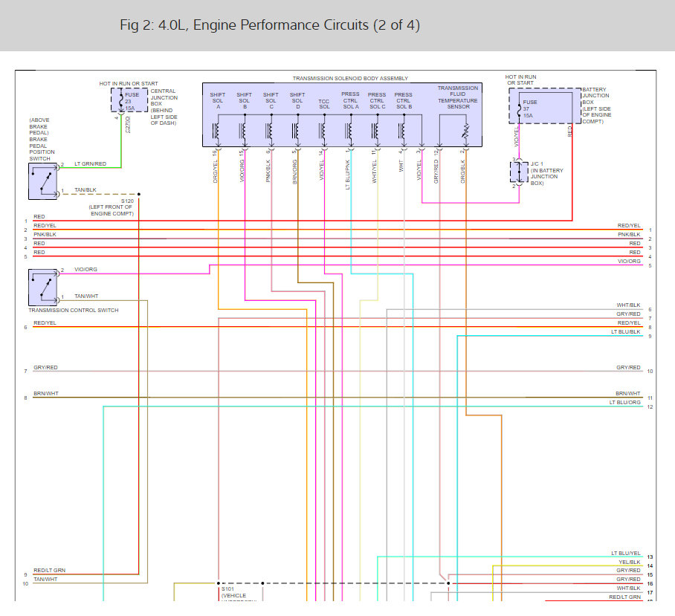Click 'VIO/ORG' label on right line 5
The height and width of the screenshot is (616, 675).
click(629, 261)
